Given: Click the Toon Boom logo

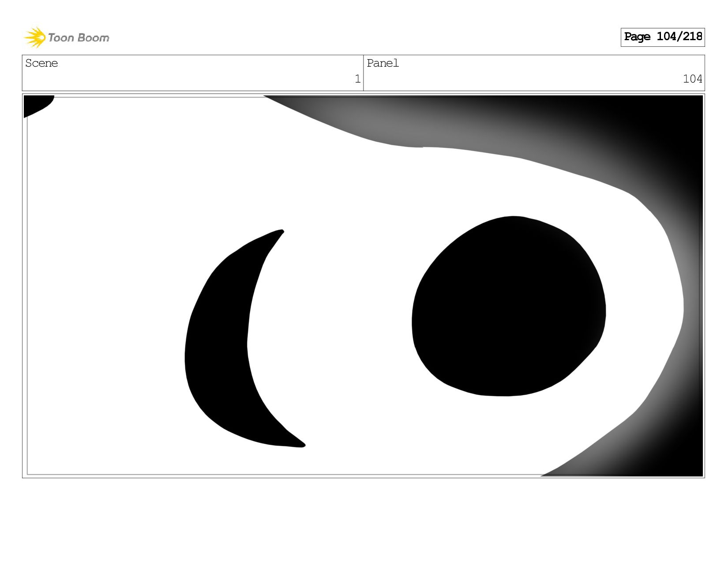Looking at the screenshot, I should pos(67,38).
